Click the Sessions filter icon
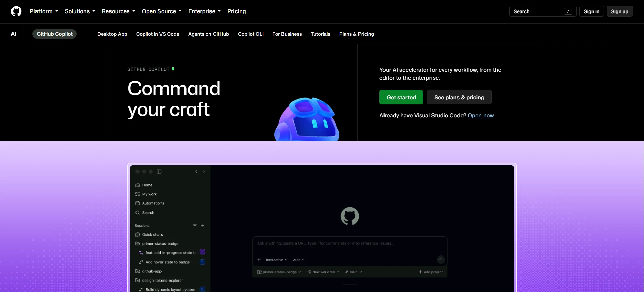This screenshot has width=644, height=292. click(x=195, y=226)
